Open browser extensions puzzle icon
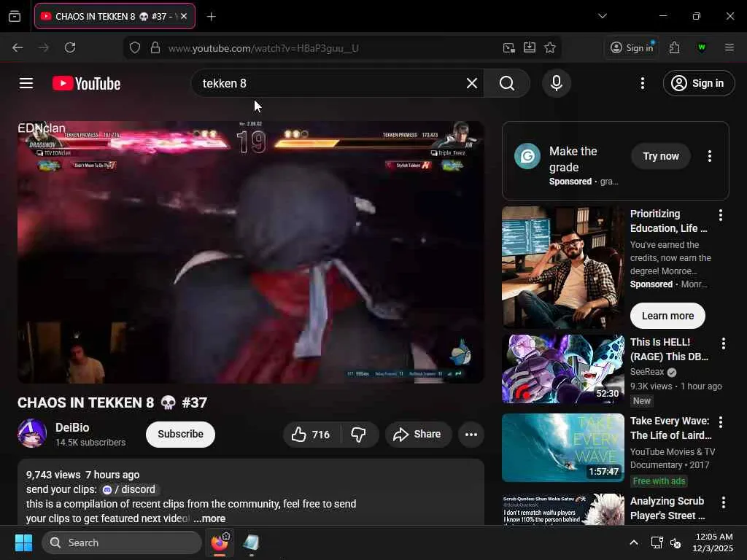Viewport: 747px width, 560px height. pos(674,47)
